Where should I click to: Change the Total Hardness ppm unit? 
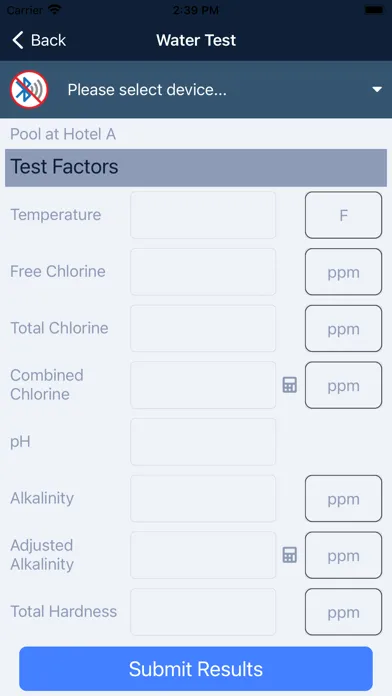click(x=343, y=612)
